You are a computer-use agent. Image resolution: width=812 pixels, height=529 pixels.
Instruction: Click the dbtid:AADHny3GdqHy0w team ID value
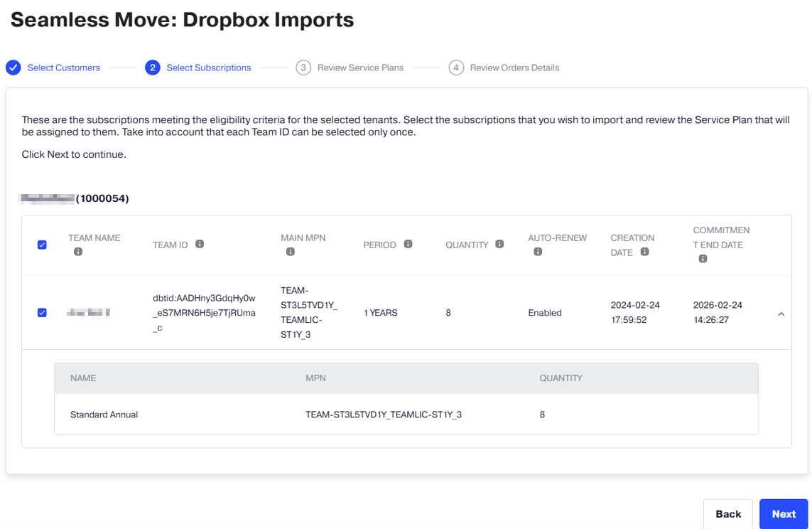click(204, 313)
